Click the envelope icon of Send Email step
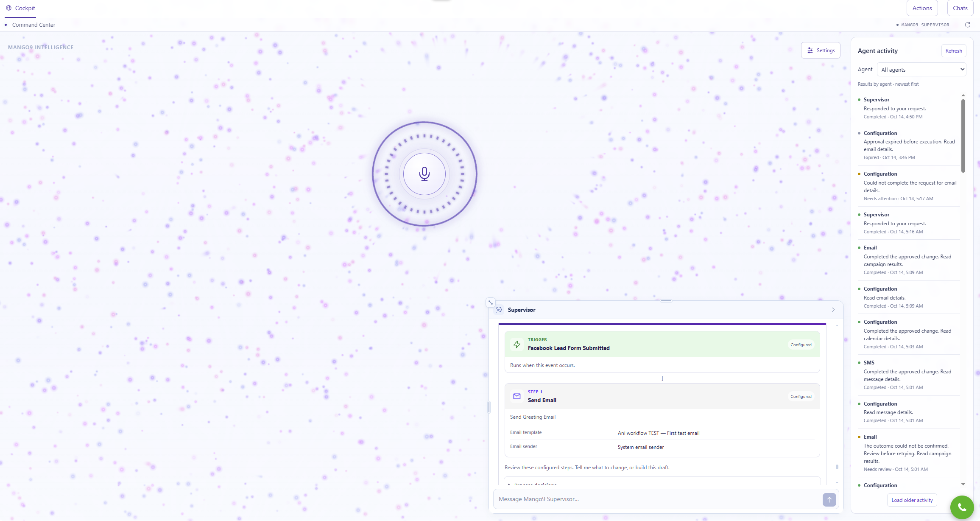Image resolution: width=980 pixels, height=521 pixels. [517, 396]
